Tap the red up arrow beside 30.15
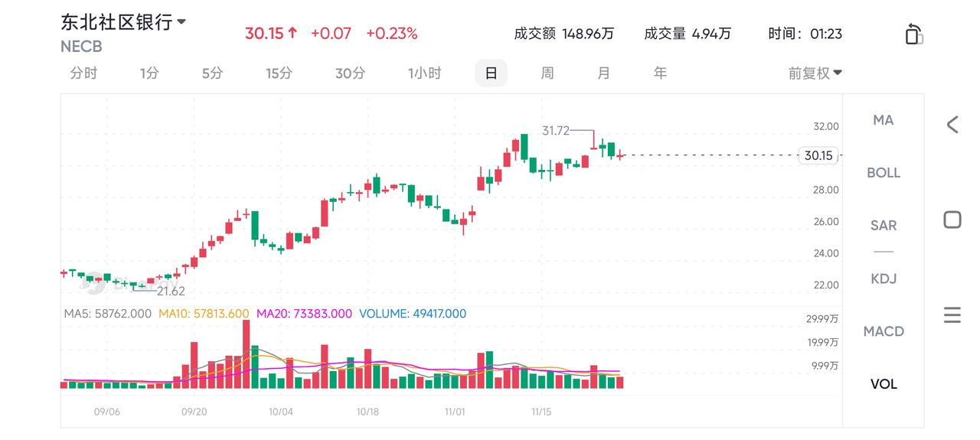The height and width of the screenshot is (440, 980). coord(293,34)
